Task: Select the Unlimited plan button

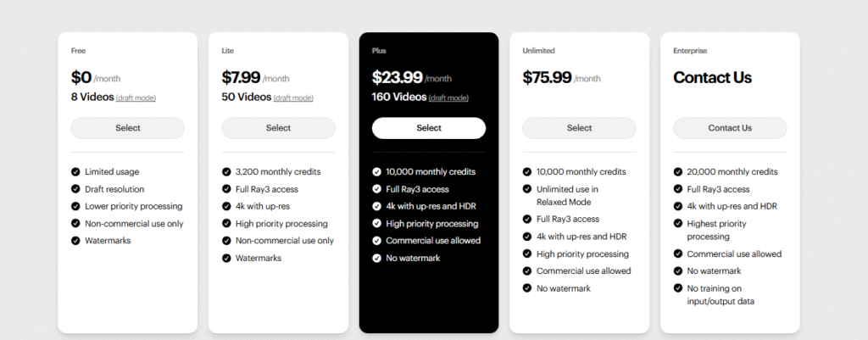Action: 579,128
